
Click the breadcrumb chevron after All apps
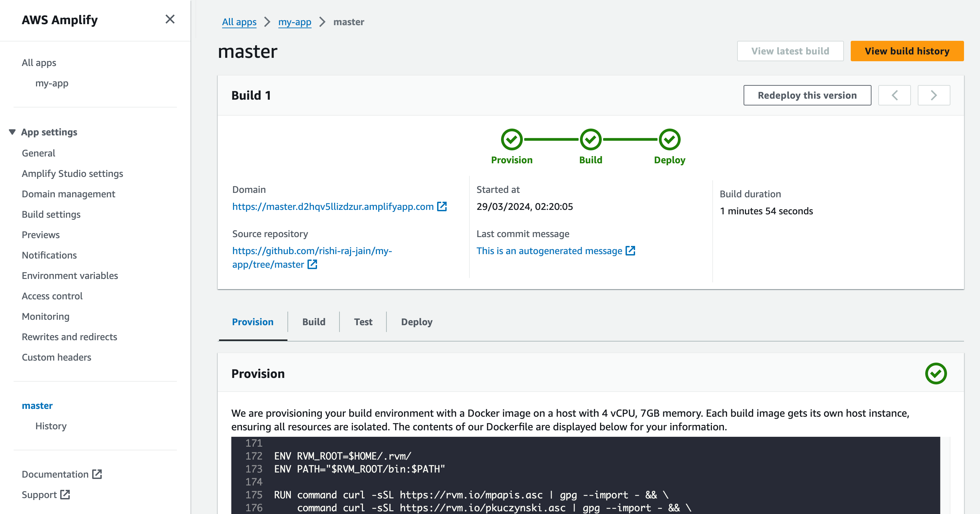(267, 22)
